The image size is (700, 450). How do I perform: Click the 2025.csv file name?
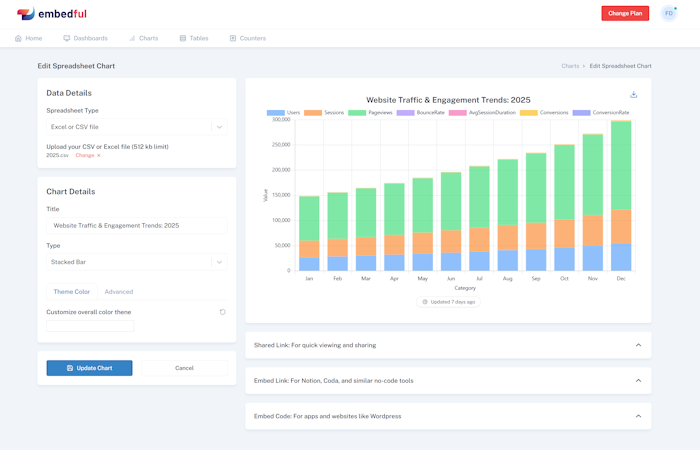pos(58,155)
